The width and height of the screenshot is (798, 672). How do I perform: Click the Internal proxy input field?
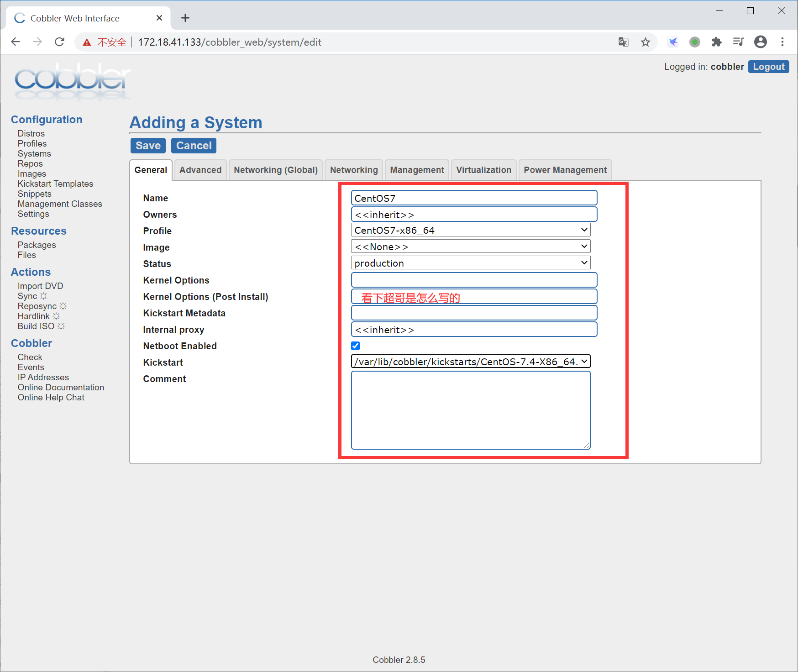474,329
